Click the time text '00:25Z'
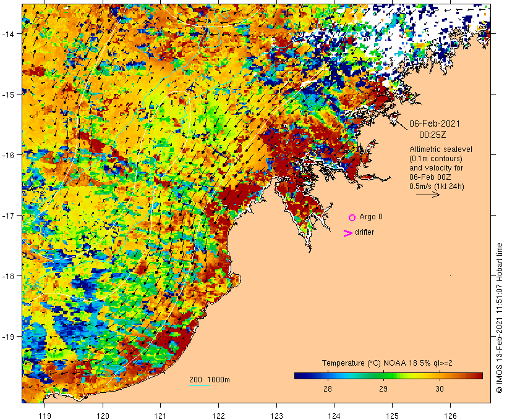Image resolution: width=507 pixels, height=420 pixels. 433,135
